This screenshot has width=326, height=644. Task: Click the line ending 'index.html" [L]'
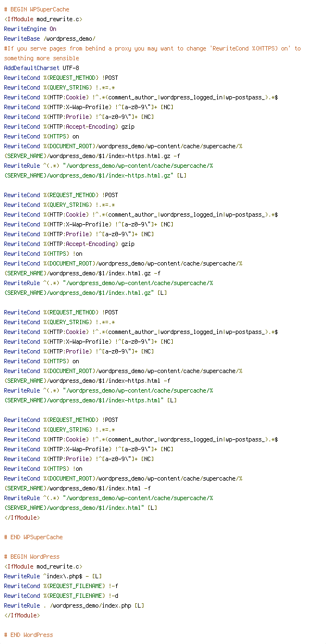(x=80, y=508)
